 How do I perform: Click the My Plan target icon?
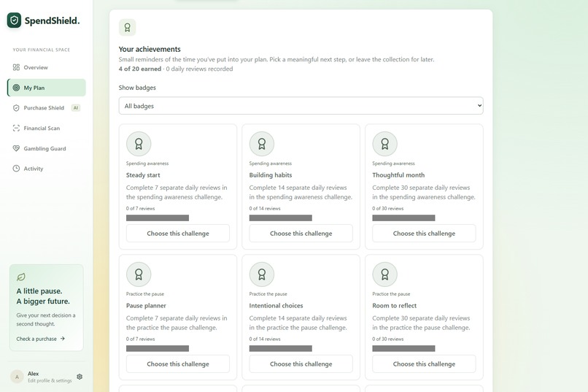(x=16, y=88)
